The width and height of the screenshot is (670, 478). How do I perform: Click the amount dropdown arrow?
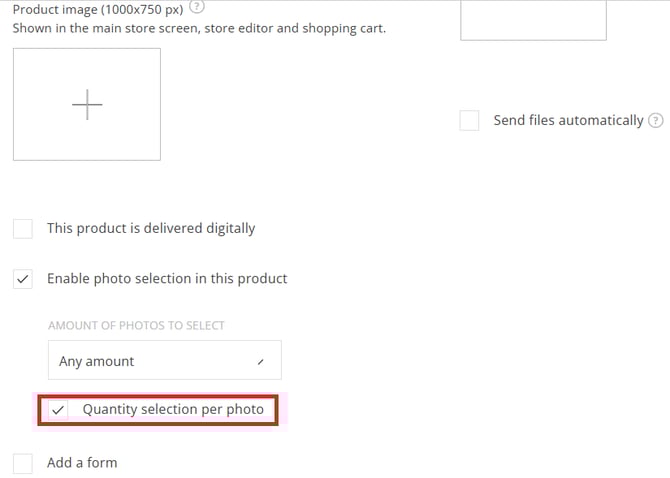point(260,362)
